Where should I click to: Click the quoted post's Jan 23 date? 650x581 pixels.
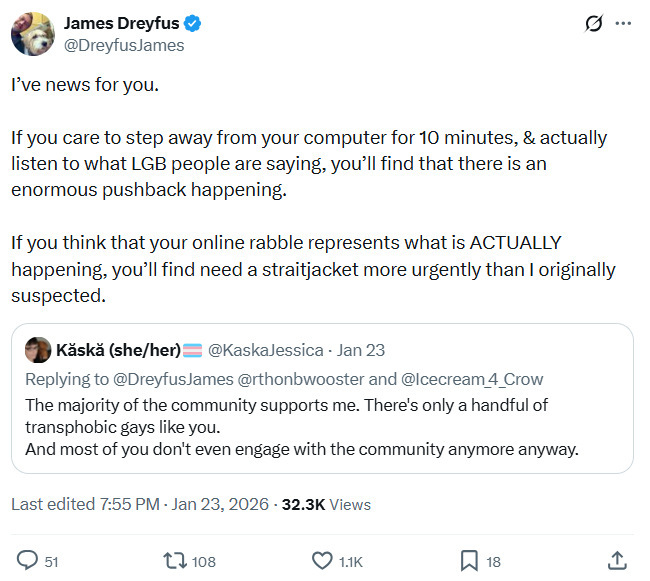361,350
